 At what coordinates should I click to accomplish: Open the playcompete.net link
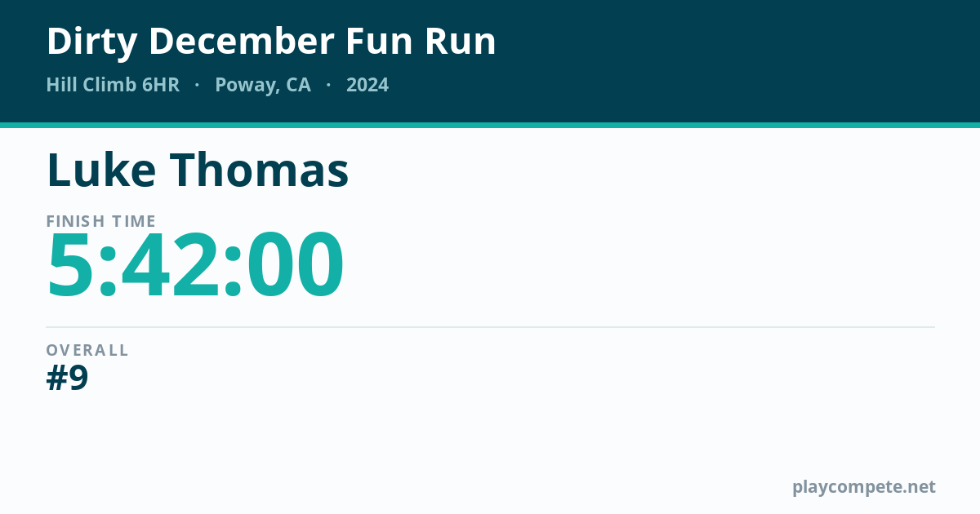click(x=864, y=487)
